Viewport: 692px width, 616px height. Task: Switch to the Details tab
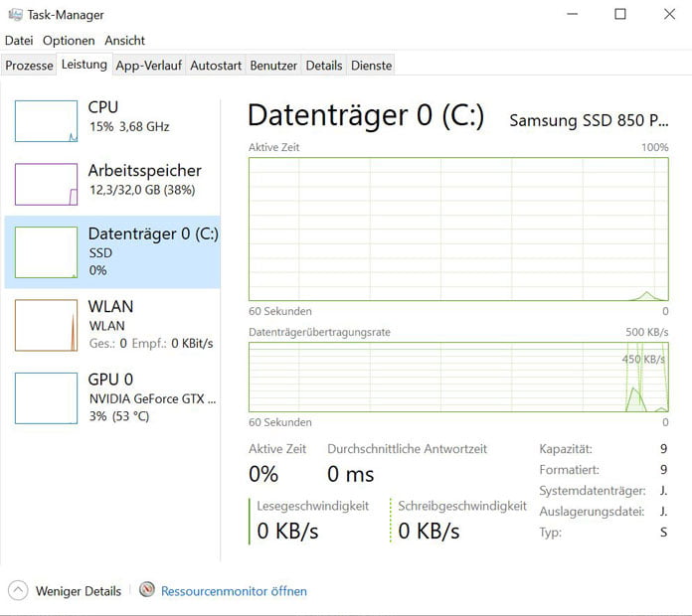click(324, 66)
